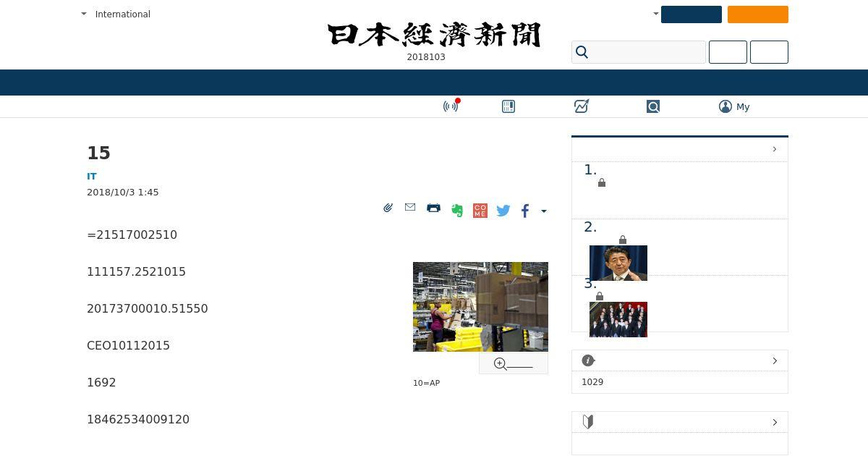
Task: Click the search magnifier in search box
Action: pos(582,52)
